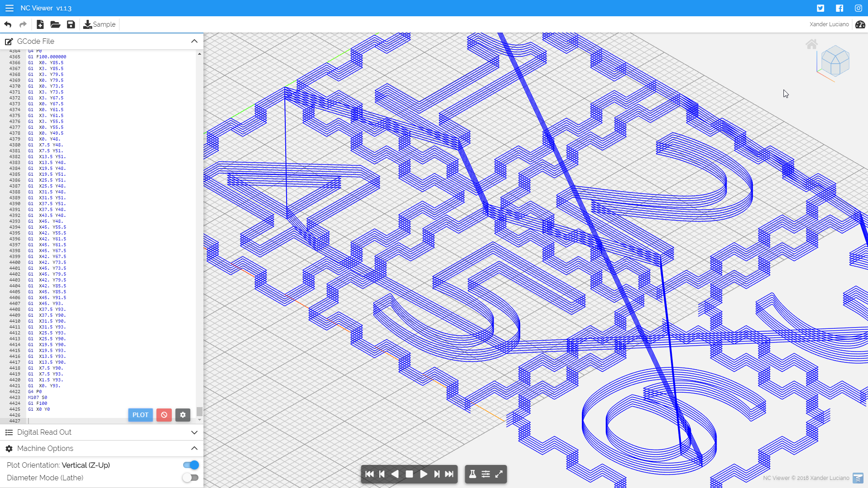Play the toolpath in reverse
This screenshot has height=488, width=868.
(x=395, y=474)
